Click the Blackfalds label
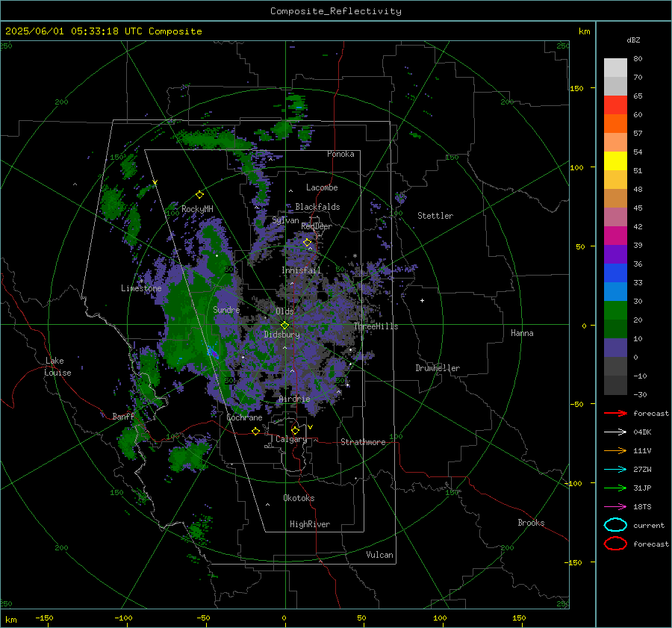Viewport: 672px width, 628px height. pos(317,207)
